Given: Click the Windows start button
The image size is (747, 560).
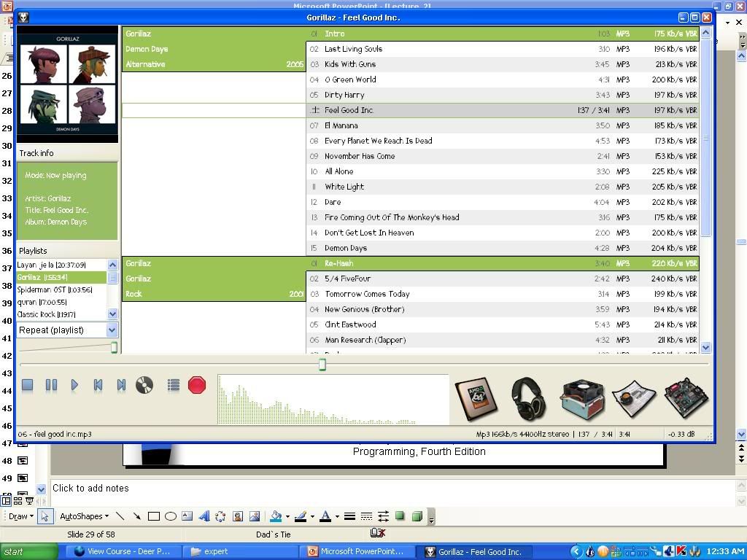Looking at the screenshot, I should pyautogui.click(x=28, y=552).
